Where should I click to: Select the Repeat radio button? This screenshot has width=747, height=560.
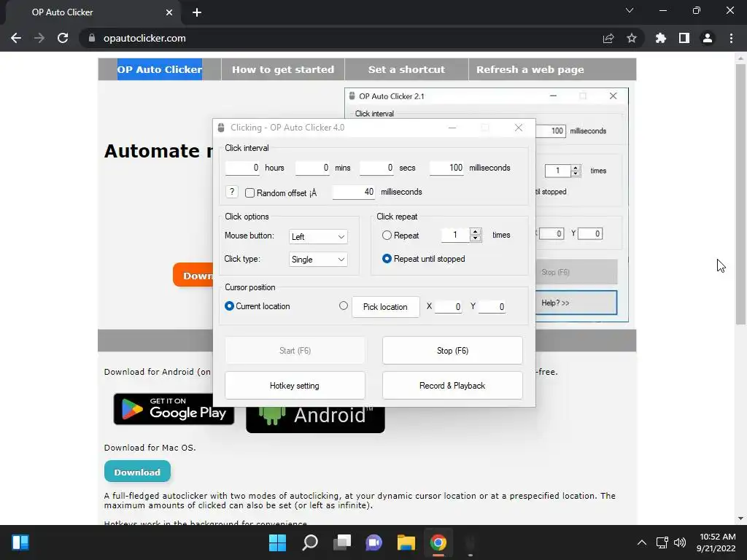pyautogui.click(x=387, y=236)
